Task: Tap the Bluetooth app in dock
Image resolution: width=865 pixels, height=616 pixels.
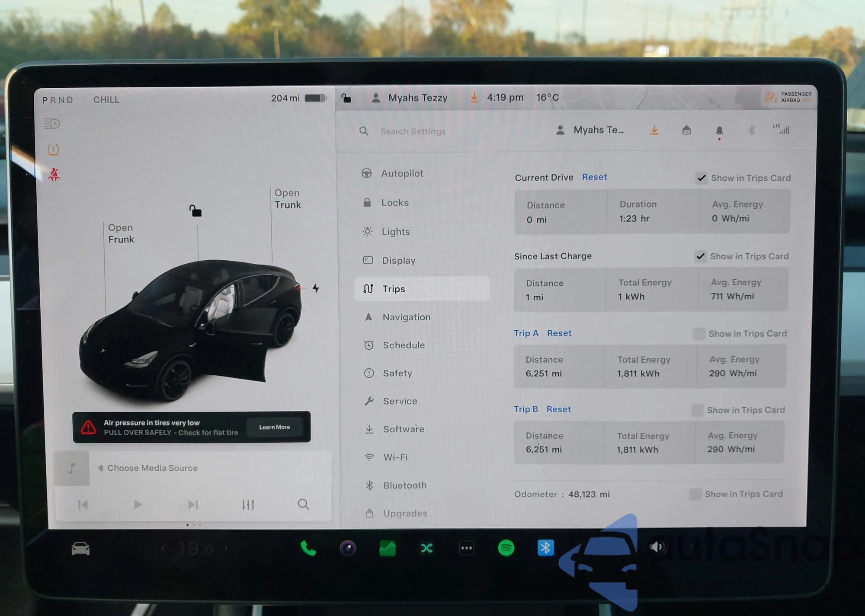Action: point(545,548)
